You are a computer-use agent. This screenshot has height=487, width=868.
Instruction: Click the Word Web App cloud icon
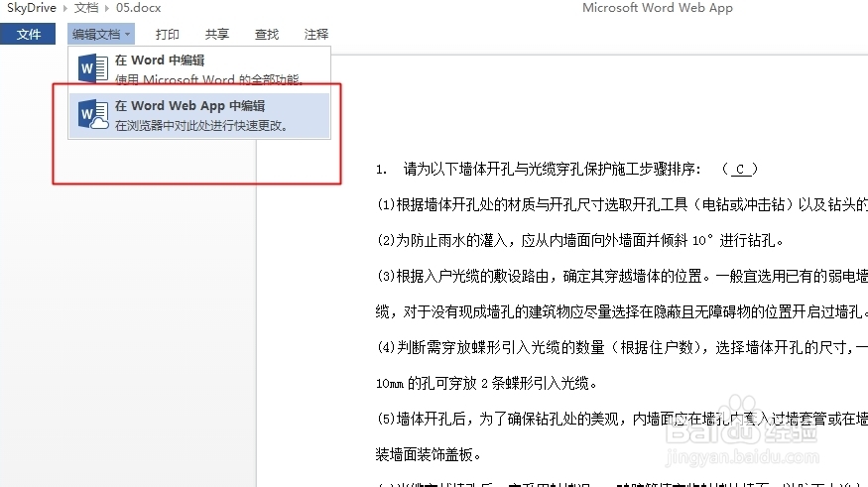93,114
